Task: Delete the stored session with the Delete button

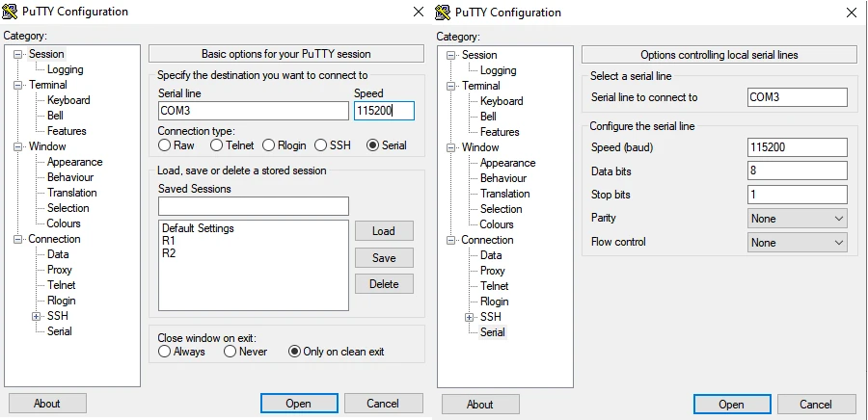Action: [x=383, y=284]
